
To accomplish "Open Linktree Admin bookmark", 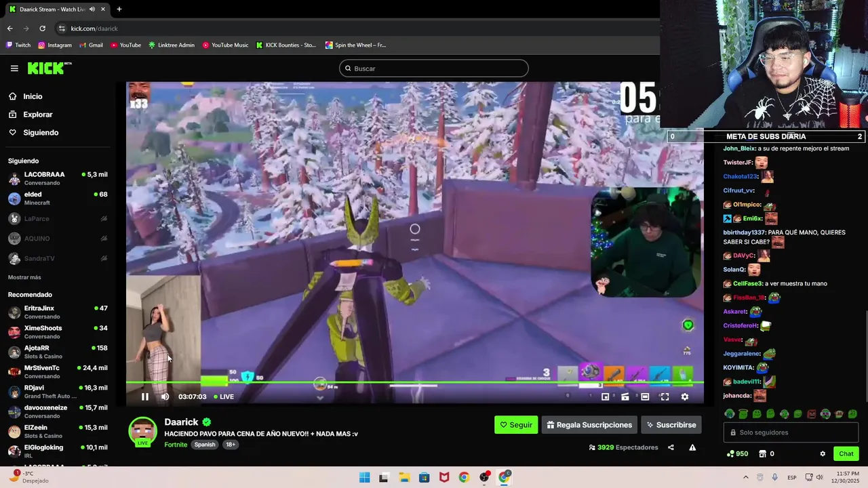I will (172, 45).
